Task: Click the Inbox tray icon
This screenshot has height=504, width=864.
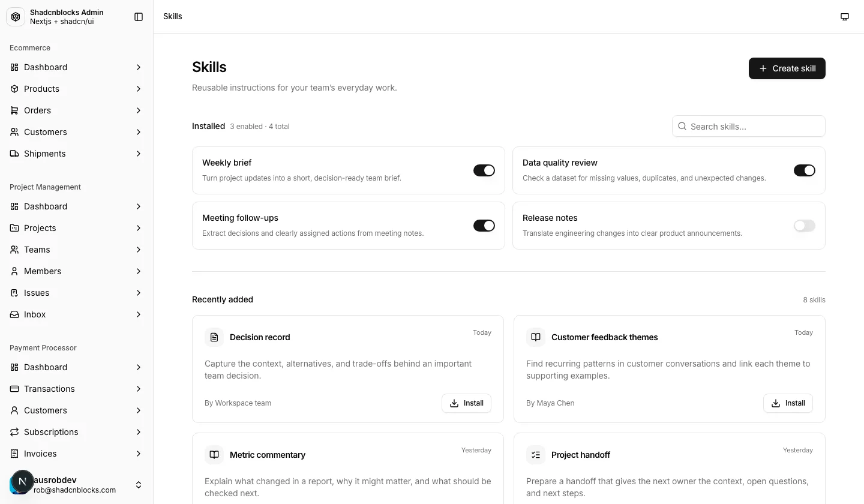Action: pyautogui.click(x=14, y=314)
